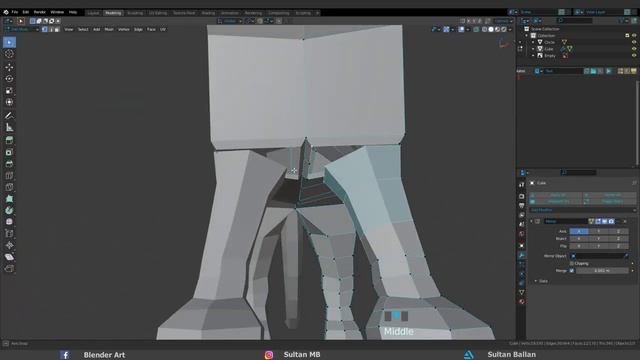The width and height of the screenshot is (640, 360).
Task: Switch to face select mode
Action: tap(57, 29)
